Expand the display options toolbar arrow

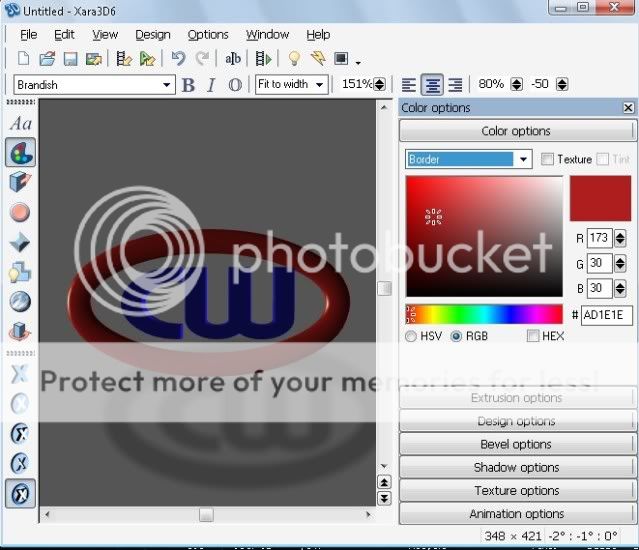click(x=358, y=62)
